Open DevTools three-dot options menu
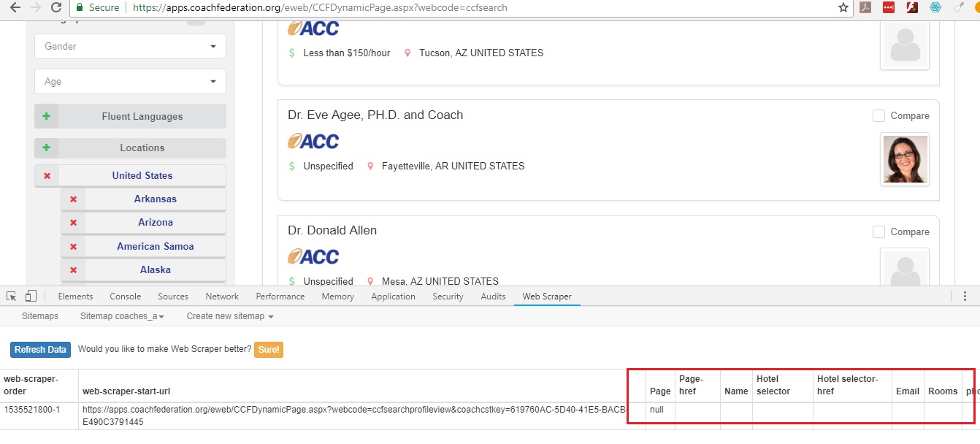This screenshot has height=444, width=980. point(965,296)
